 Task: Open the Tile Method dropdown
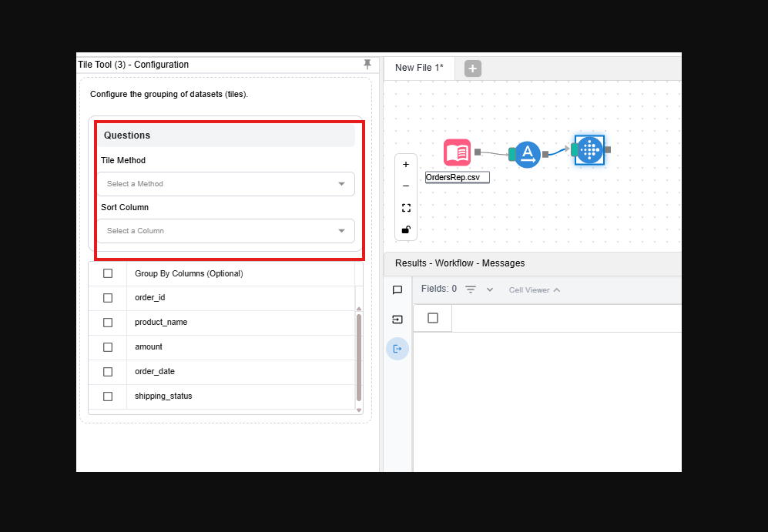click(226, 184)
